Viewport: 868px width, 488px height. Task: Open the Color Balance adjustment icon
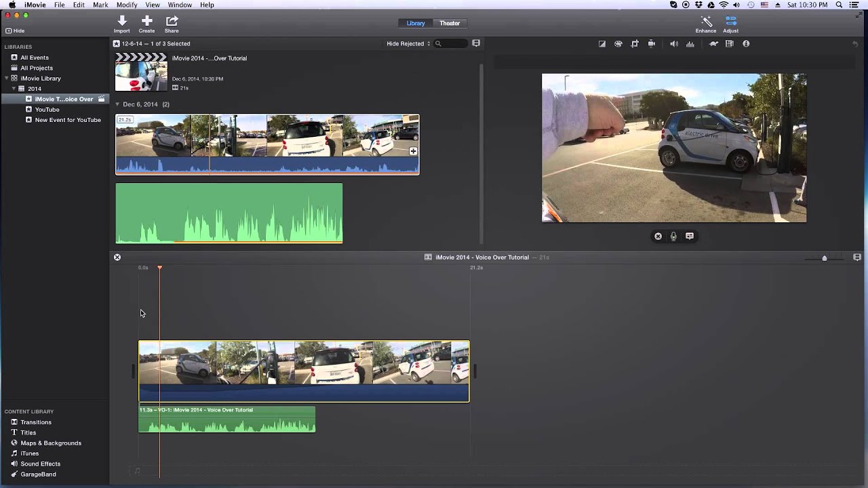pos(602,44)
